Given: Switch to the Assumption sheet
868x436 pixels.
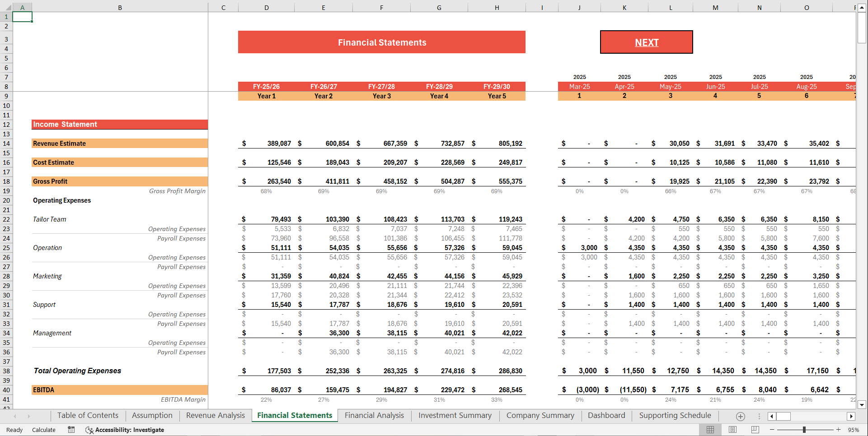Looking at the screenshot, I should pos(152,415).
